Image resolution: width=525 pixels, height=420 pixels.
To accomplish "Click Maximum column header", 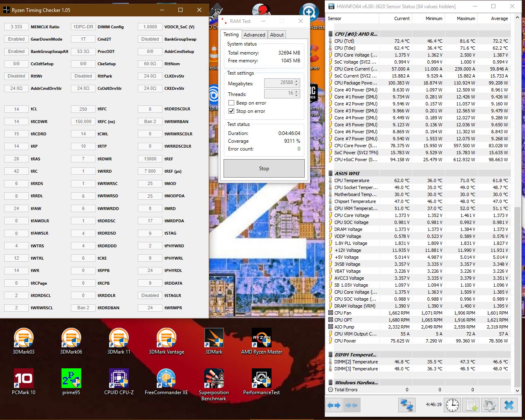I will [x=461, y=18].
